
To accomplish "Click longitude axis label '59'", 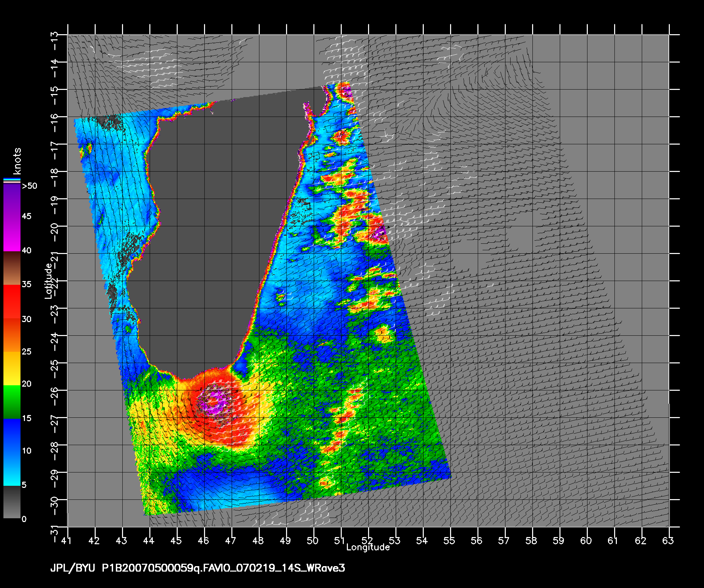I will [558, 540].
